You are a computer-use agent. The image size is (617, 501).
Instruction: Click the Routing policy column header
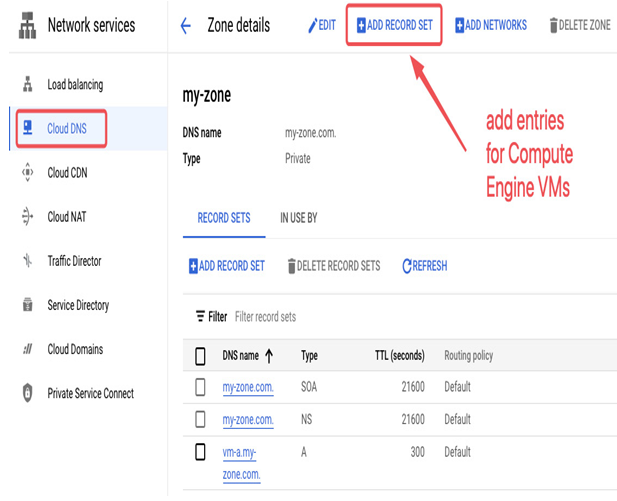469,356
